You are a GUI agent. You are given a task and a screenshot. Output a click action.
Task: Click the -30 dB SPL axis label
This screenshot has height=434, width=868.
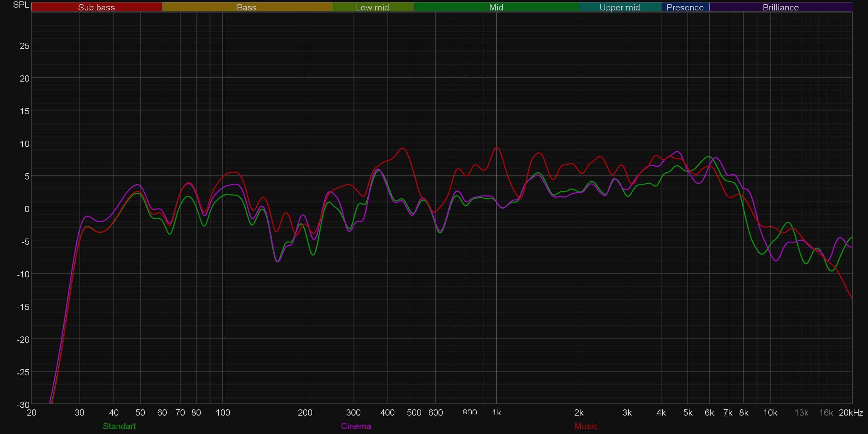[x=23, y=404]
